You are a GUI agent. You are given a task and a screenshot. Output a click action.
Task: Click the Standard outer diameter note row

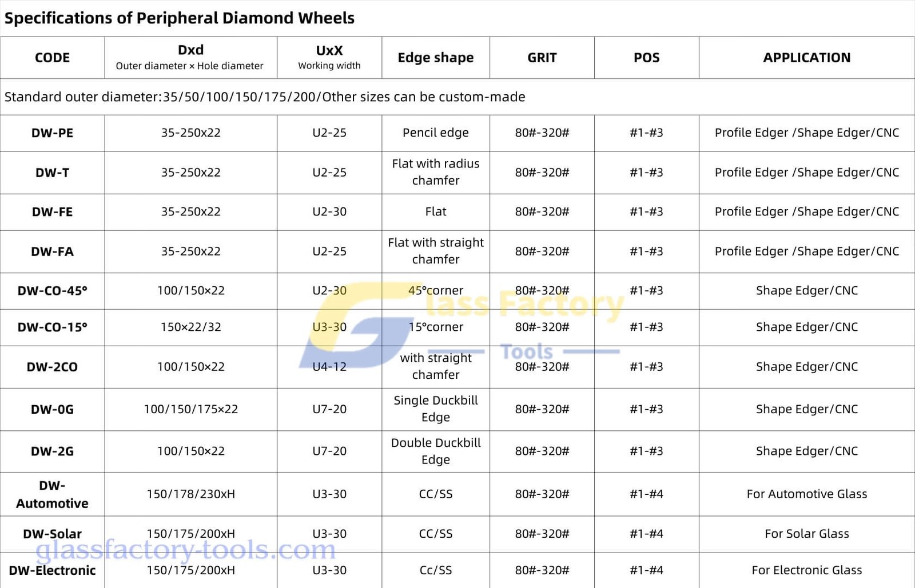click(x=265, y=97)
